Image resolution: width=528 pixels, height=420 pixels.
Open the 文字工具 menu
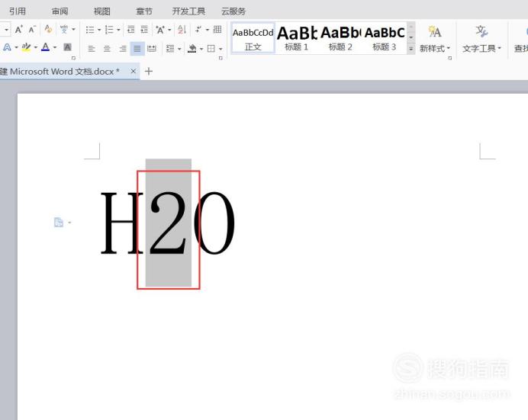pyautogui.click(x=481, y=39)
